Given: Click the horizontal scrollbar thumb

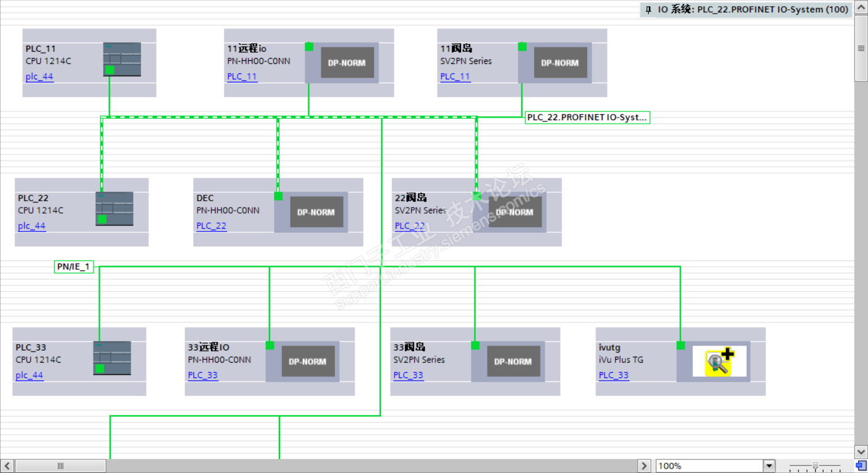Looking at the screenshot, I should coord(60,466).
